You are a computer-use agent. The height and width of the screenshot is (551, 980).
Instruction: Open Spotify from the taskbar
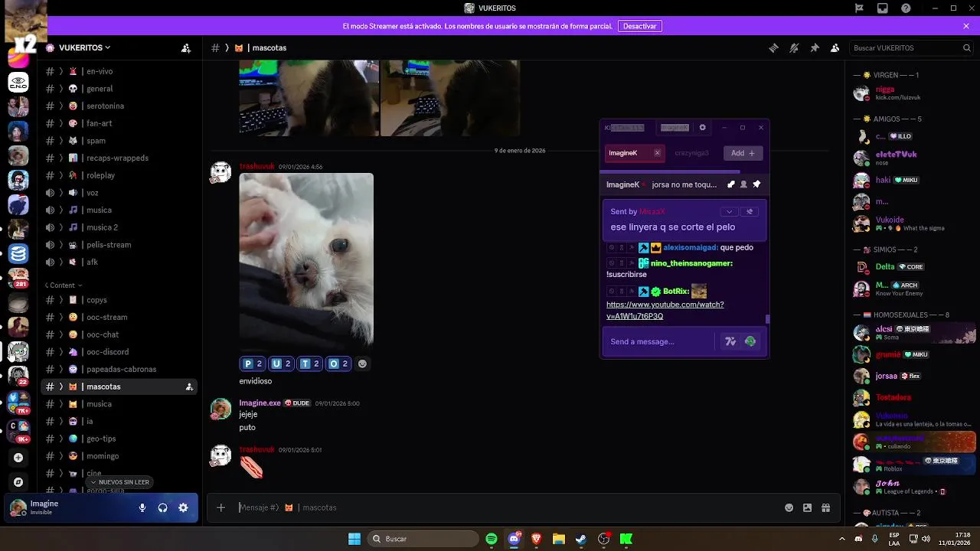click(492, 539)
